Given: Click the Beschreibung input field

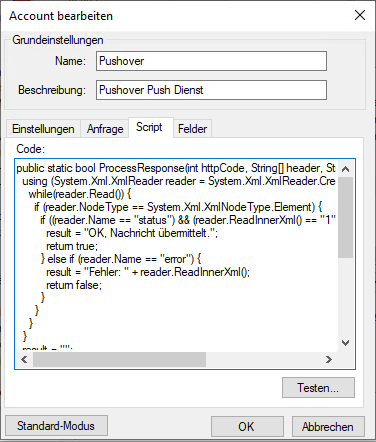Looking at the screenshot, I should click(211, 90).
